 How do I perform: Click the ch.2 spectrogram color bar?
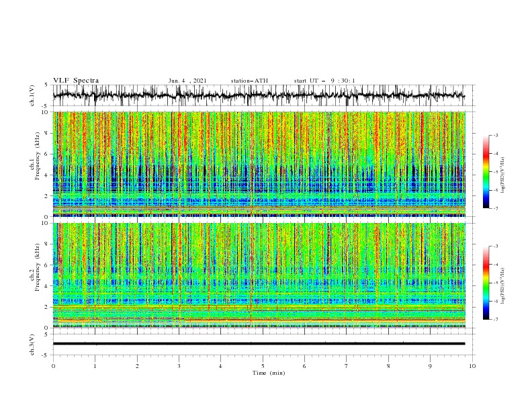coord(486,283)
